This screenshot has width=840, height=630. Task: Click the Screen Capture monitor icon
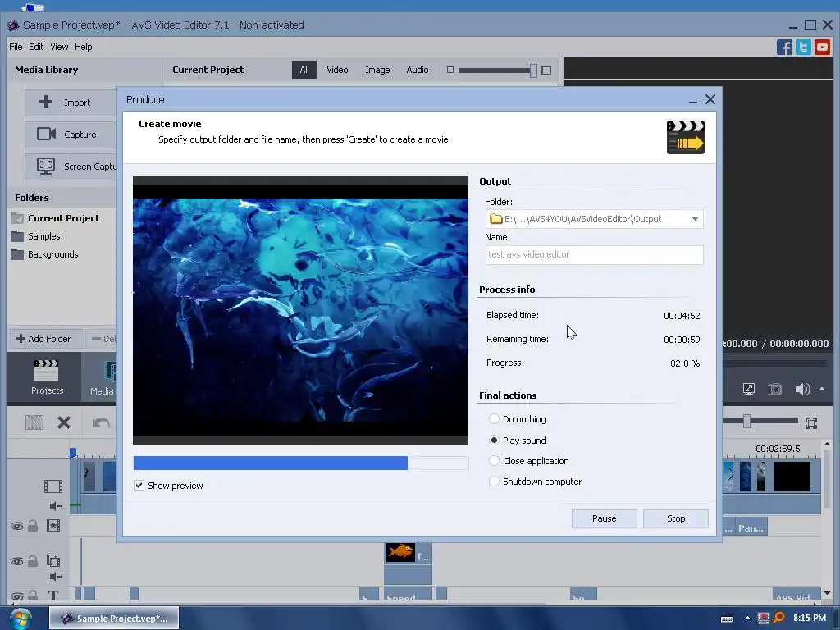click(46, 166)
